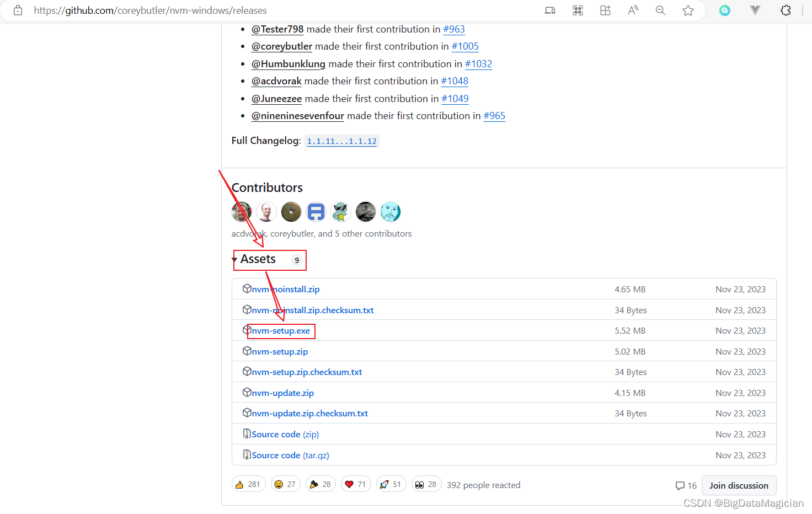Click the 5.52 MB size text

click(630, 331)
